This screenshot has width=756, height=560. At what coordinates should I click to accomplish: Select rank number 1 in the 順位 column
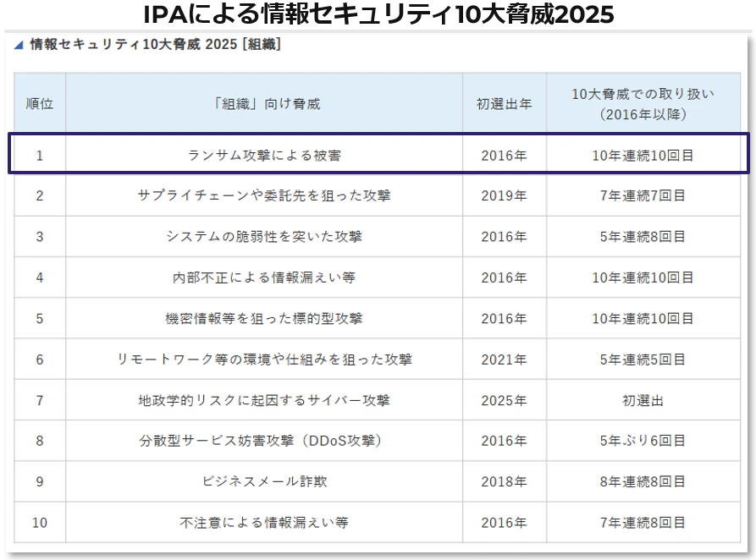40,155
